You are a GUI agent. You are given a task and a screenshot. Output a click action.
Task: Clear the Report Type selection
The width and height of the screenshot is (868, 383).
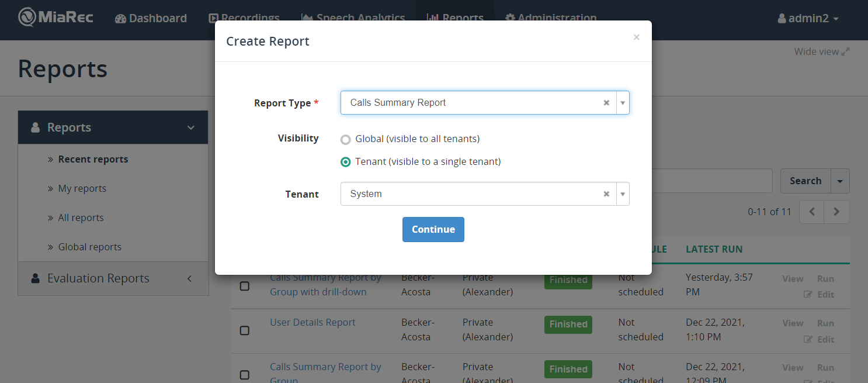(x=606, y=102)
